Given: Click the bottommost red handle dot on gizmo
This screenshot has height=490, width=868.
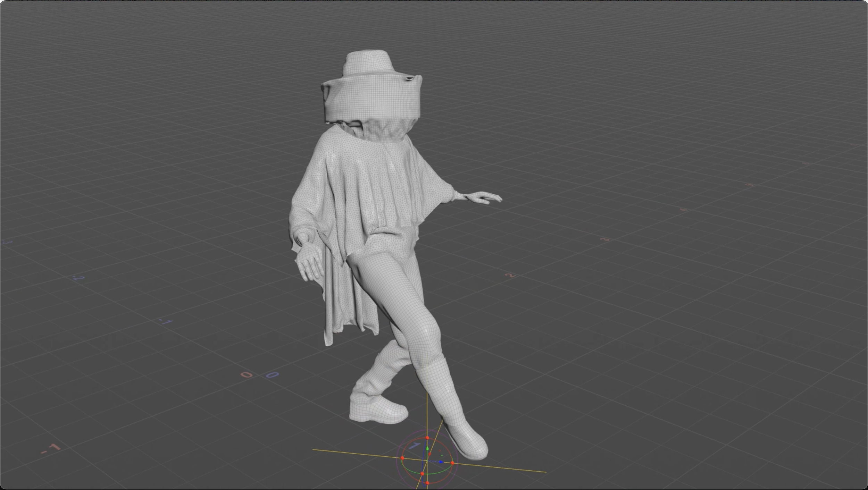Looking at the screenshot, I should [427, 483].
